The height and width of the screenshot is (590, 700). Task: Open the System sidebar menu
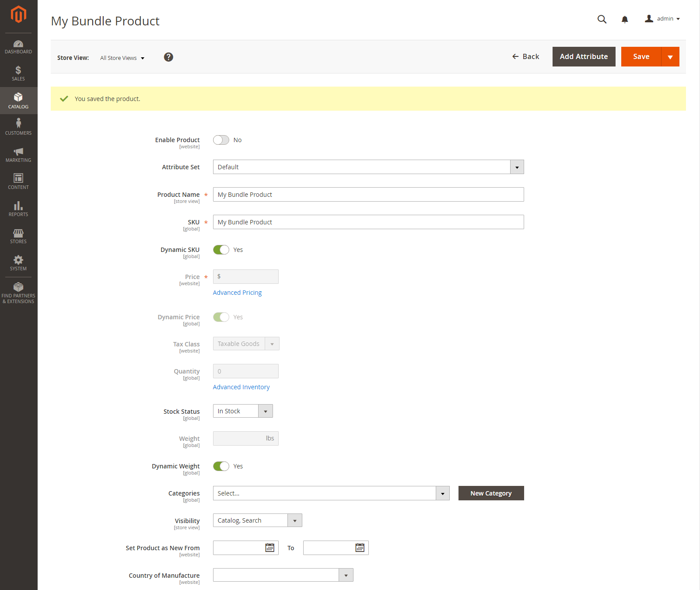click(18, 263)
